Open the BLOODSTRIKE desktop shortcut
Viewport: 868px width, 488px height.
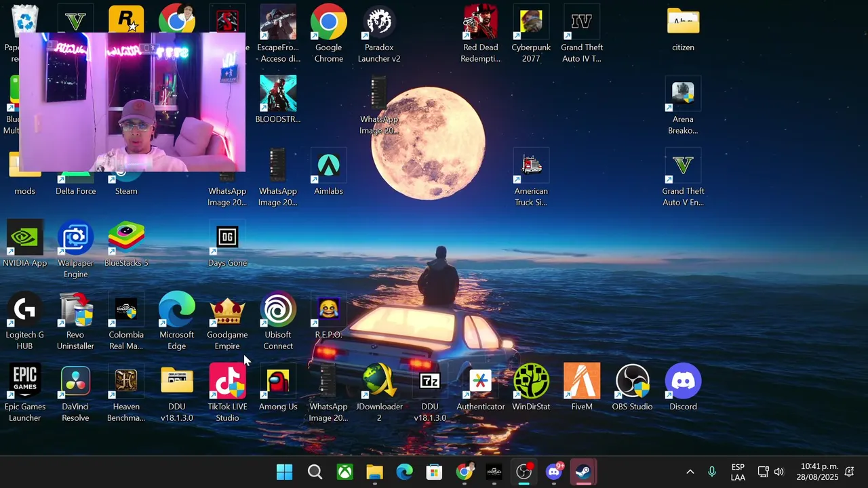point(278,100)
